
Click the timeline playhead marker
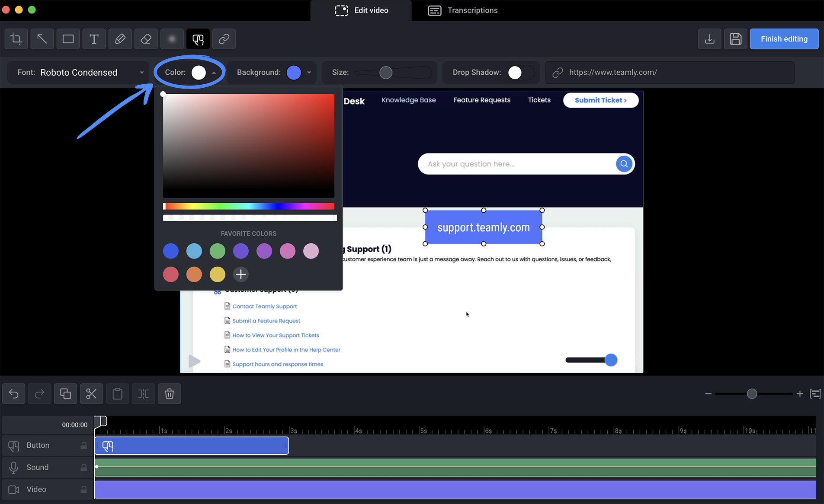coord(100,421)
